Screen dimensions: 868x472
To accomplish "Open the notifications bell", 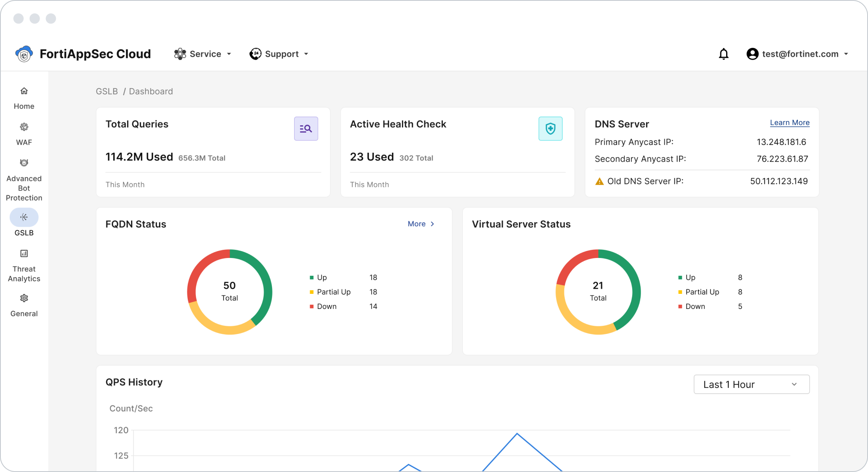I will click(x=724, y=54).
